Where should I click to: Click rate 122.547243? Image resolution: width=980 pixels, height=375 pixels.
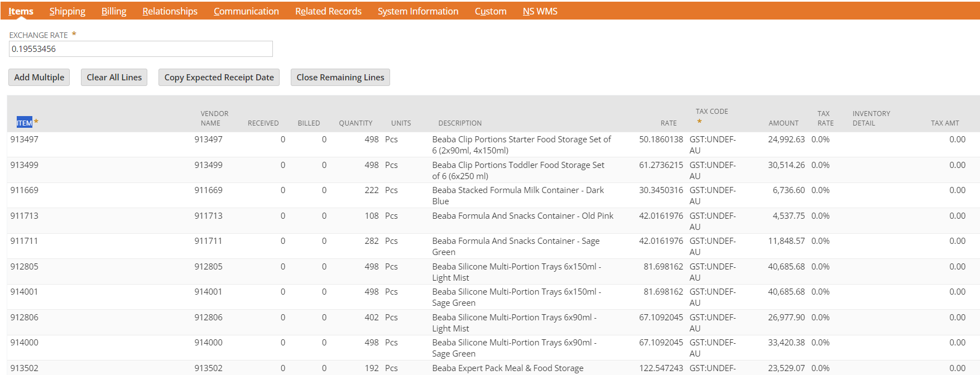pos(661,368)
